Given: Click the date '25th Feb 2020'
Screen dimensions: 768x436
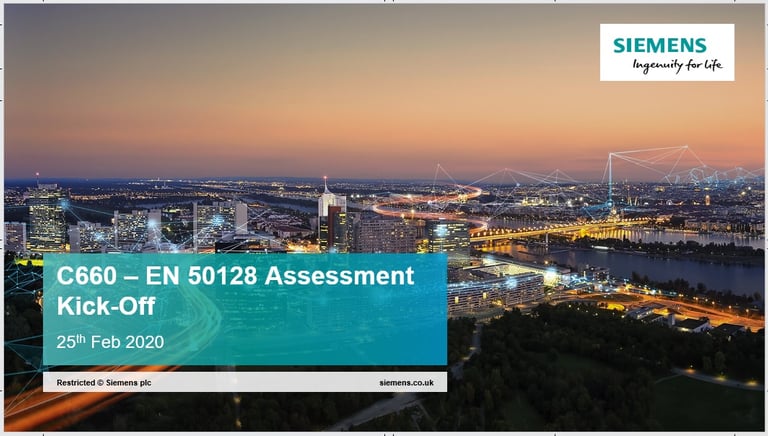Looking at the screenshot, I should point(110,341).
